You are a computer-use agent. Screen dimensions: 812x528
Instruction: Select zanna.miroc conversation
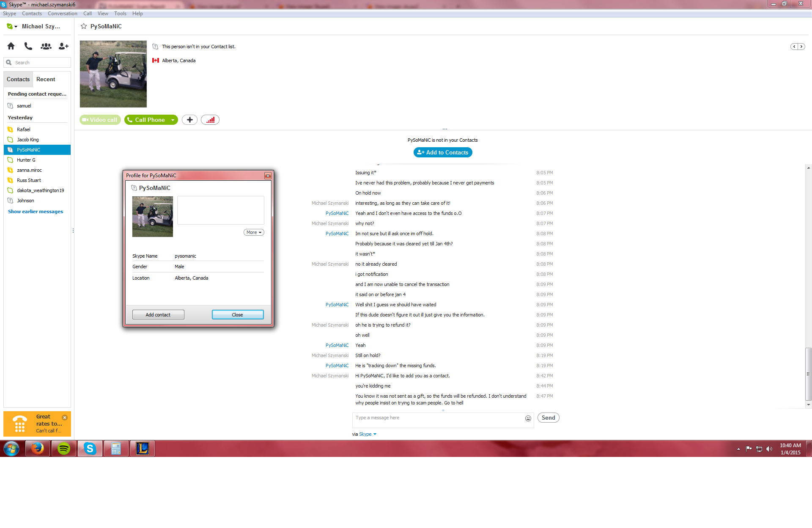37,170
